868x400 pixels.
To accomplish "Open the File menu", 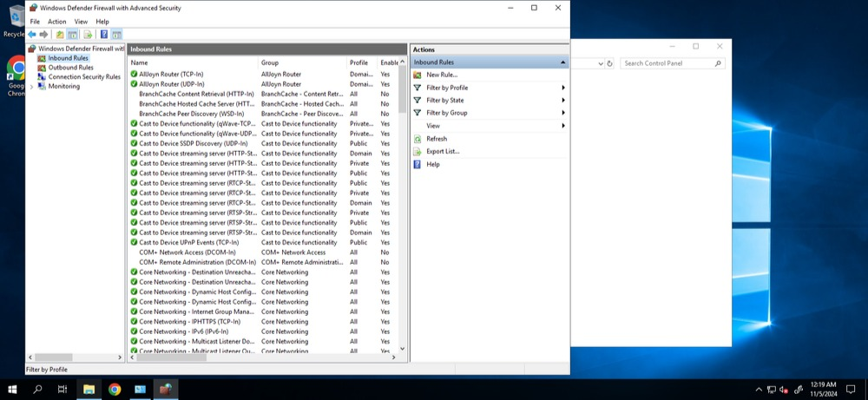I will [35, 22].
